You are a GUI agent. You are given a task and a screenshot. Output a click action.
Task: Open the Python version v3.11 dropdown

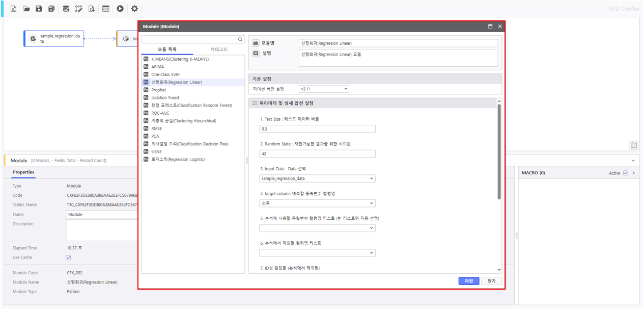coord(324,89)
